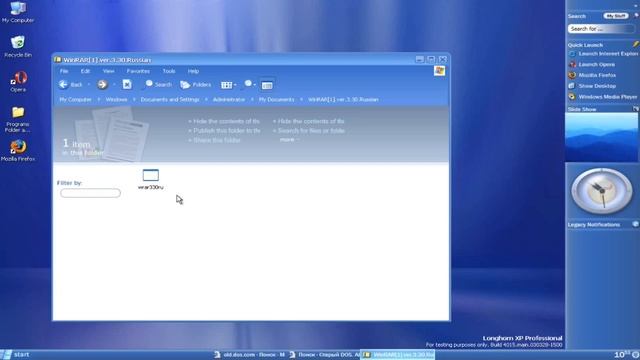Click Show Desktop in Quick Launch
640x360 pixels.
point(592,86)
